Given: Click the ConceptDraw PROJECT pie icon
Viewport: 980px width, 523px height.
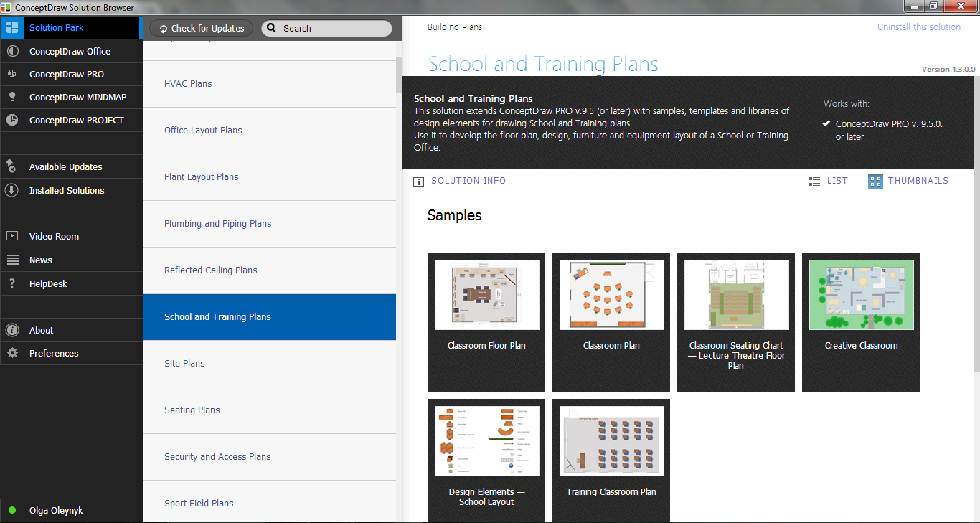Looking at the screenshot, I should point(12,121).
